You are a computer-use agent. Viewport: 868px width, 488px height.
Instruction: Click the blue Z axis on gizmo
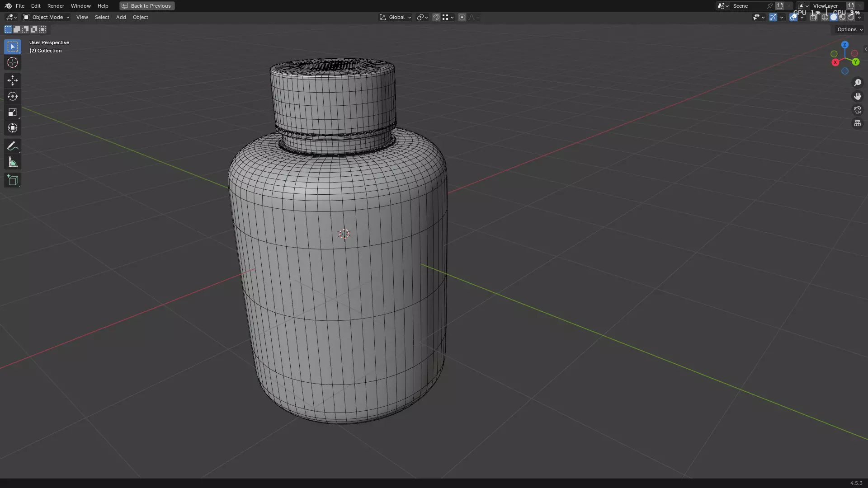pos(844,45)
